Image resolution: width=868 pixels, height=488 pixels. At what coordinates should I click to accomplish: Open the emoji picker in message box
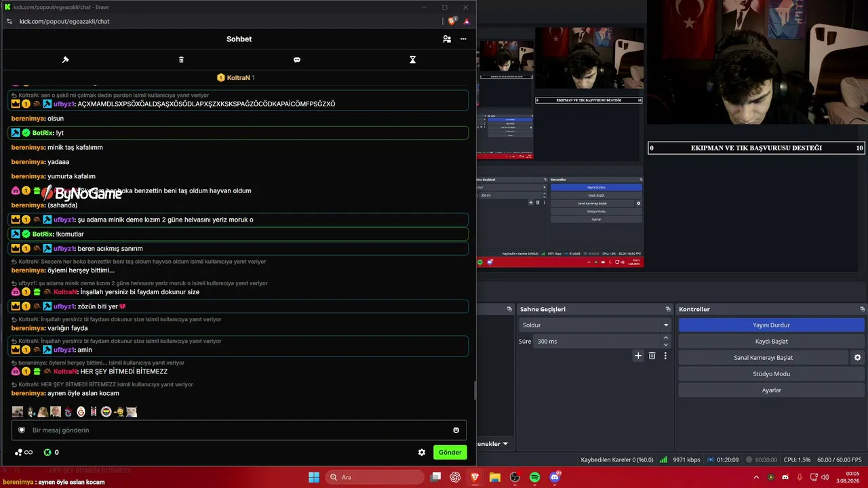(456, 430)
